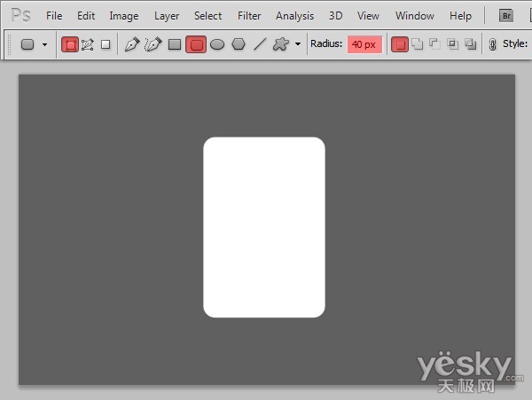Image resolution: width=532 pixels, height=400 pixels.
Task: Choose Add to shape area option
Action: pyautogui.click(x=418, y=44)
